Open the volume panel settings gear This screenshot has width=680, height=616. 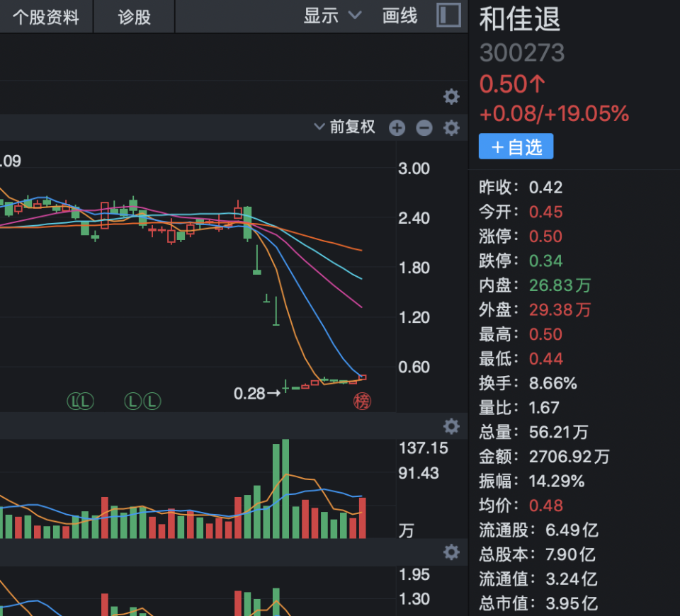pos(451,426)
